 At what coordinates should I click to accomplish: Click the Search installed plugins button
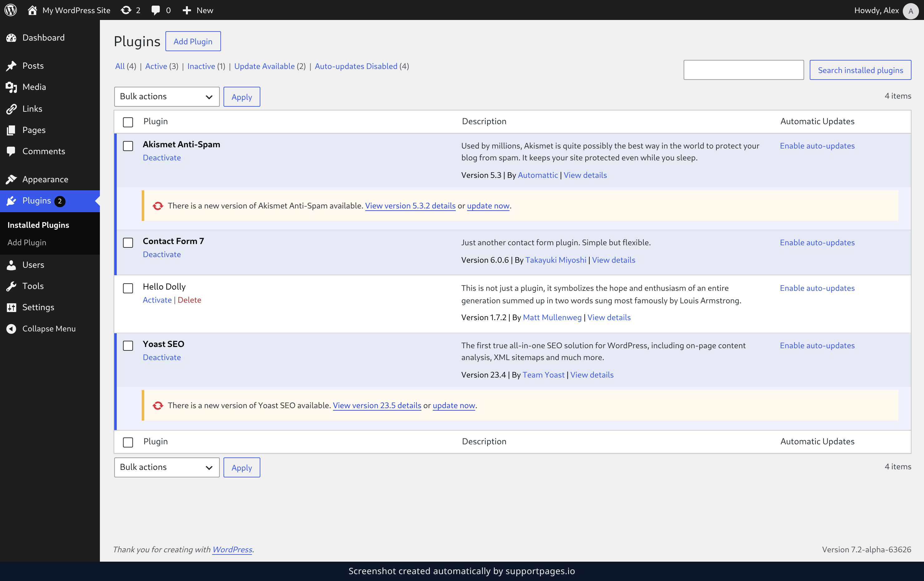coord(860,70)
